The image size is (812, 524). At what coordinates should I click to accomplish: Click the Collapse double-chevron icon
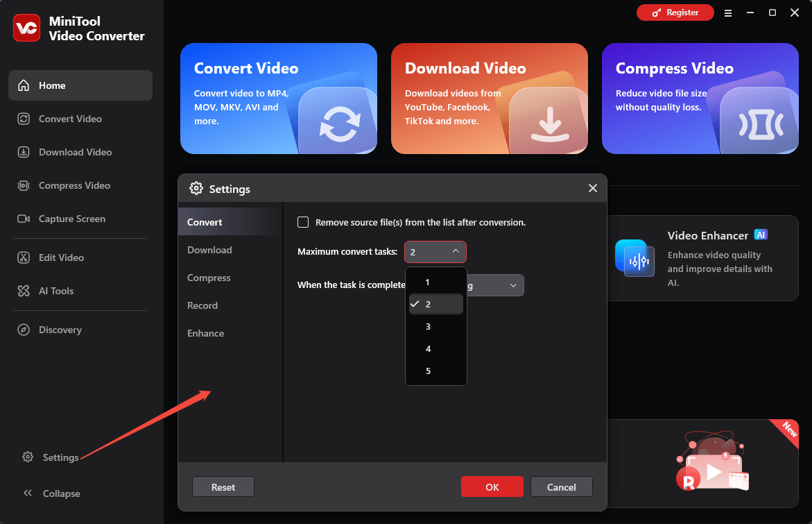pos(28,493)
